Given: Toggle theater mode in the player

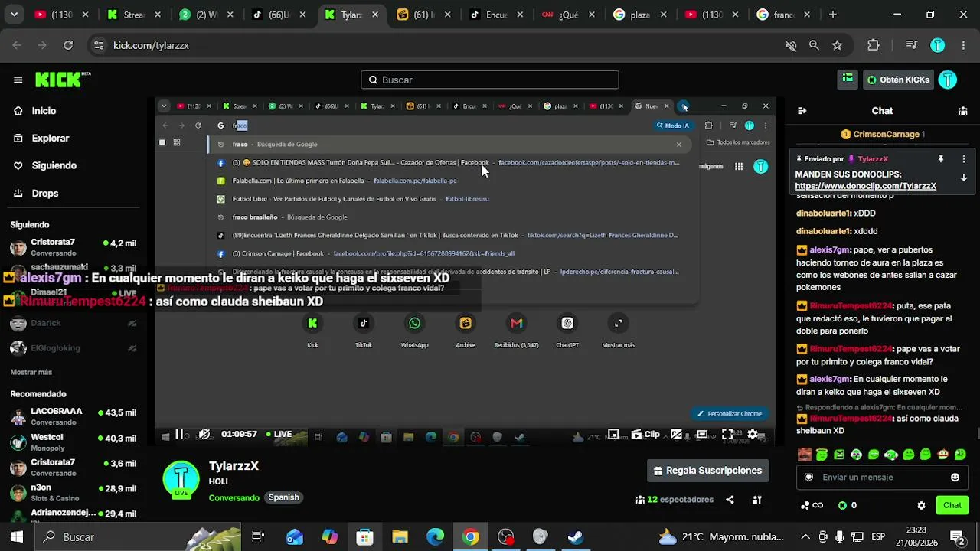Looking at the screenshot, I should (x=701, y=435).
